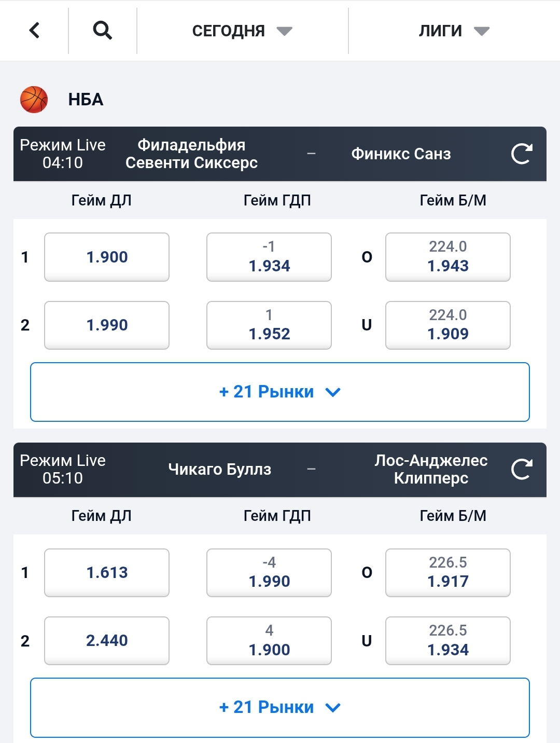The width and height of the screenshot is (560, 743).
Task: Open the ЛИГИ leagues dropdown
Action: (453, 31)
